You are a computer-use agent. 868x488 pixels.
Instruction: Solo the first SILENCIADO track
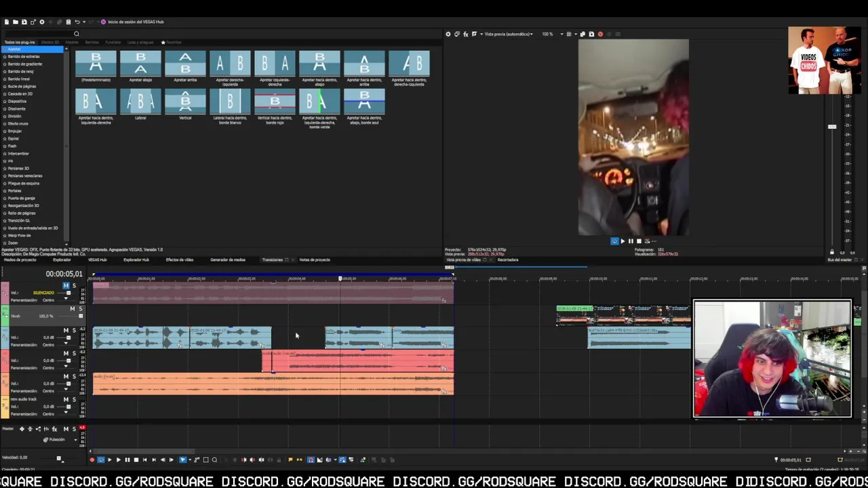coord(74,285)
